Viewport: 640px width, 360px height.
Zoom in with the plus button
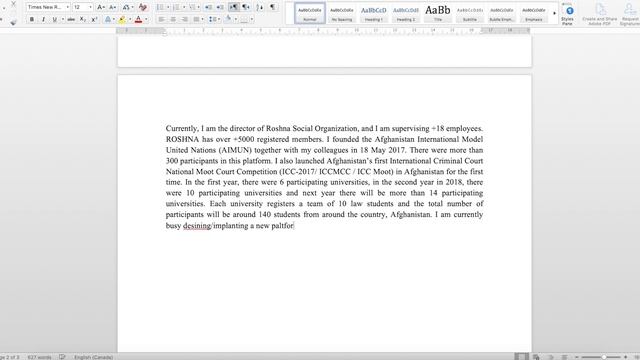(x=625, y=357)
